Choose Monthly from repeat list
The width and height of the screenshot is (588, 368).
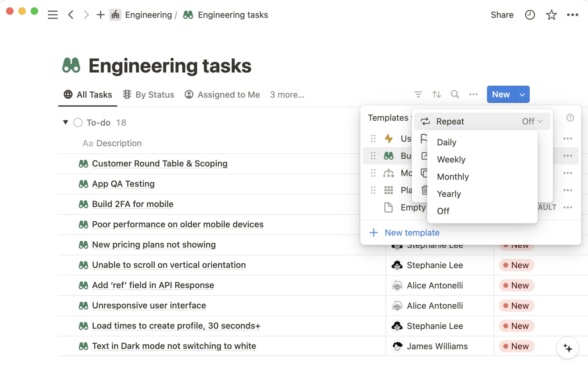[x=453, y=177]
